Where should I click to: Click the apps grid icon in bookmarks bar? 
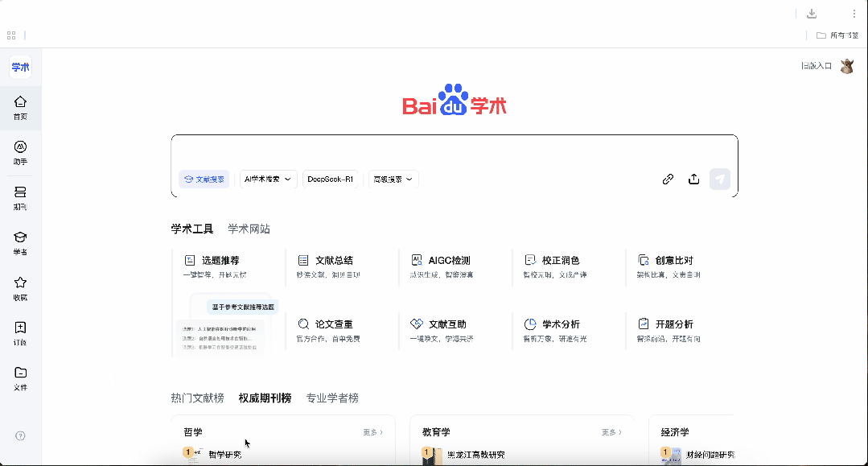coord(11,35)
